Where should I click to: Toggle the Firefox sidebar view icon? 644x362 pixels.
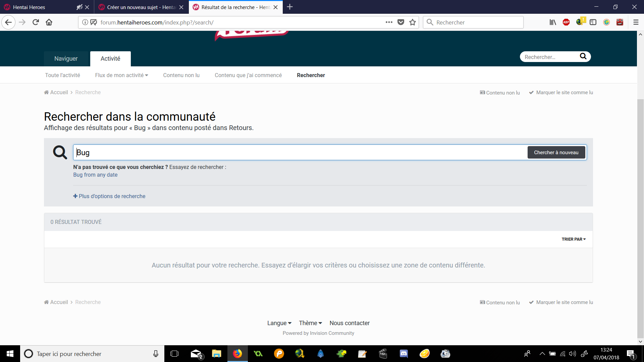coord(593,22)
